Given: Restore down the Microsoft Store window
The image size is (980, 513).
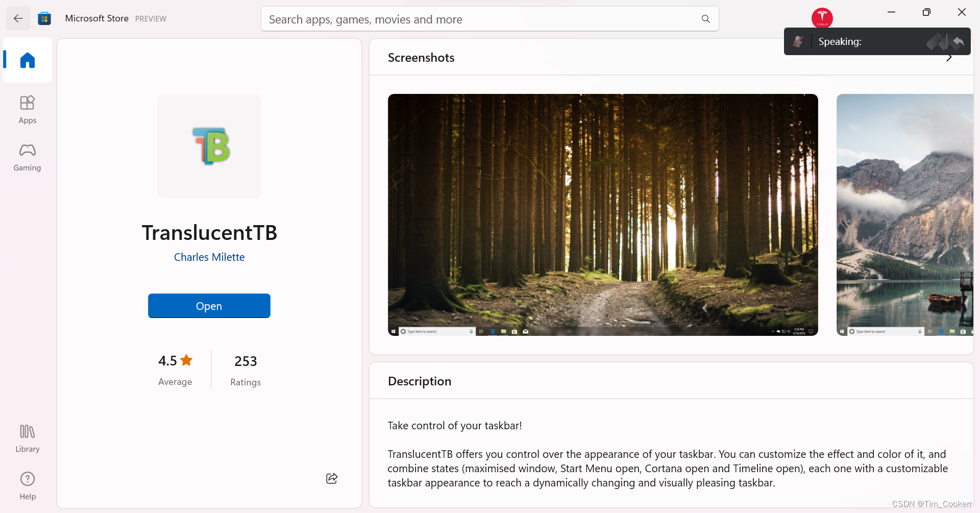Looking at the screenshot, I should click(x=926, y=12).
